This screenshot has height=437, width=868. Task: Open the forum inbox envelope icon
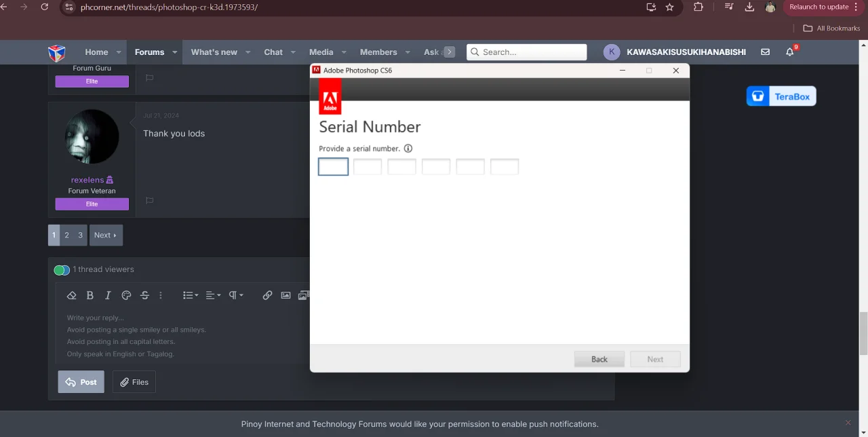[765, 52]
